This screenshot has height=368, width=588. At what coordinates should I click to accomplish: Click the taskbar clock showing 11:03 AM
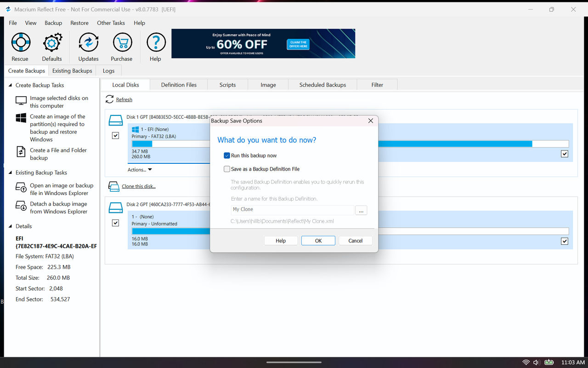(573, 362)
